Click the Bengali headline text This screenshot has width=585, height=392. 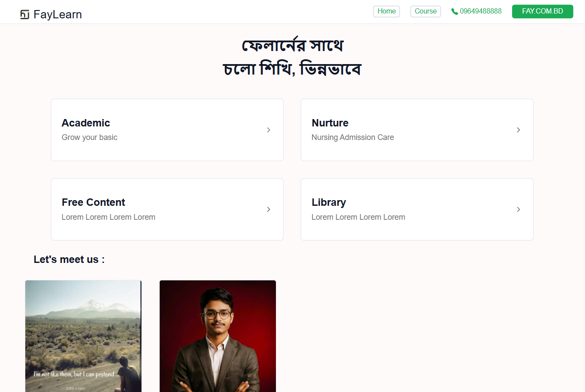[293, 57]
